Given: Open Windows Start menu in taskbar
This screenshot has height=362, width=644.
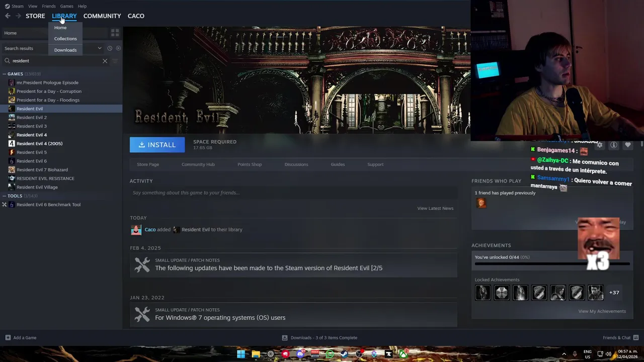Looking at the screenshot, I should click(241, 354).
